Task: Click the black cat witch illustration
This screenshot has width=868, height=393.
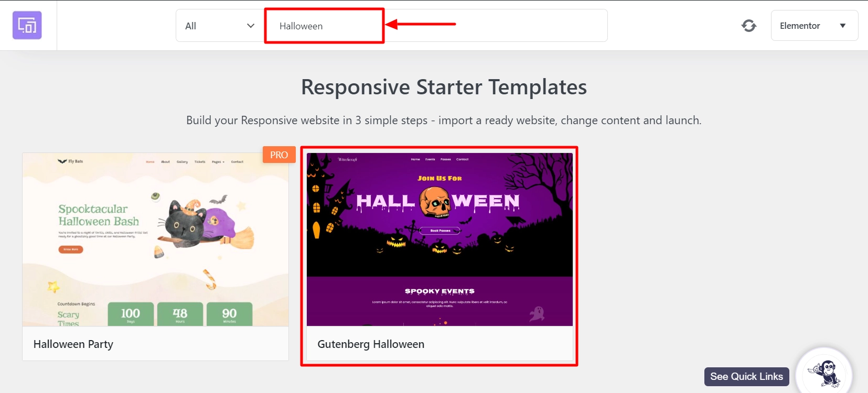Action: (x=188, y=223)
